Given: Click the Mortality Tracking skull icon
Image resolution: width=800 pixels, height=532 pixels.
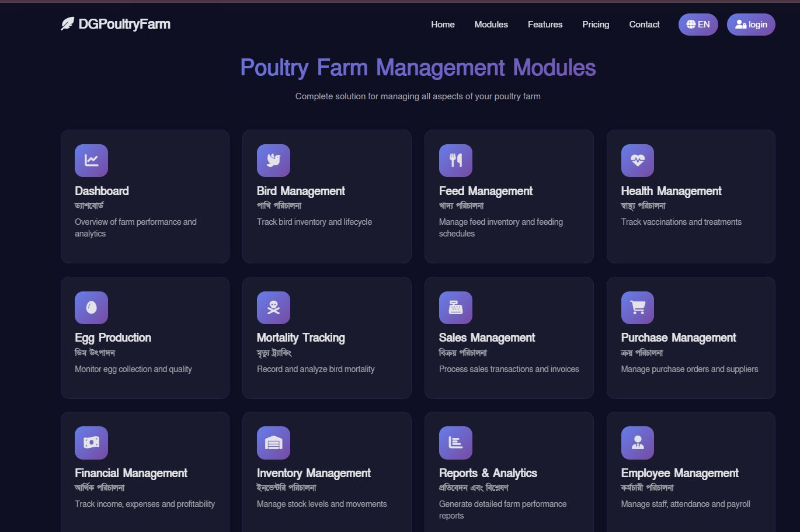Looking at the screenshot, I should point(273,307).
